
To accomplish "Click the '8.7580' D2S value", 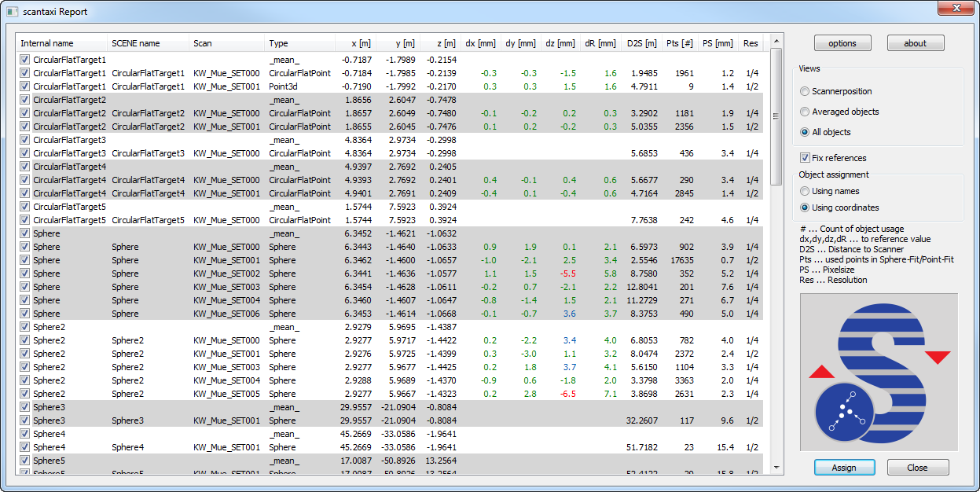I will click(644, 274).
